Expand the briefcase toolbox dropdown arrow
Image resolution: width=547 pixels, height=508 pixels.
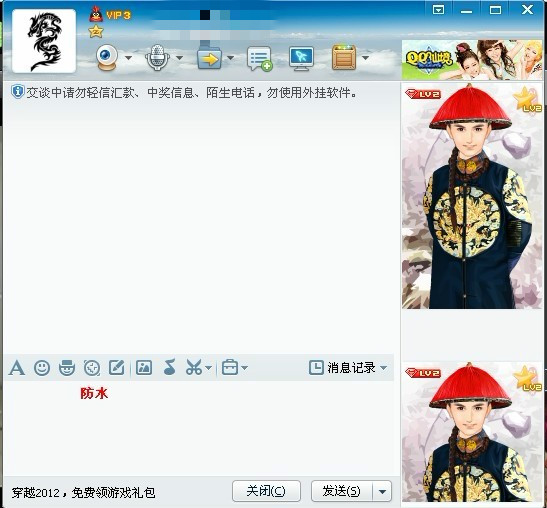coord(245,368)
